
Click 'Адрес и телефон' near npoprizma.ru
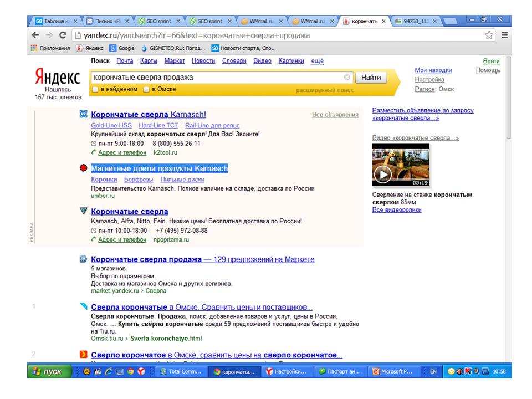coord(122,239)
